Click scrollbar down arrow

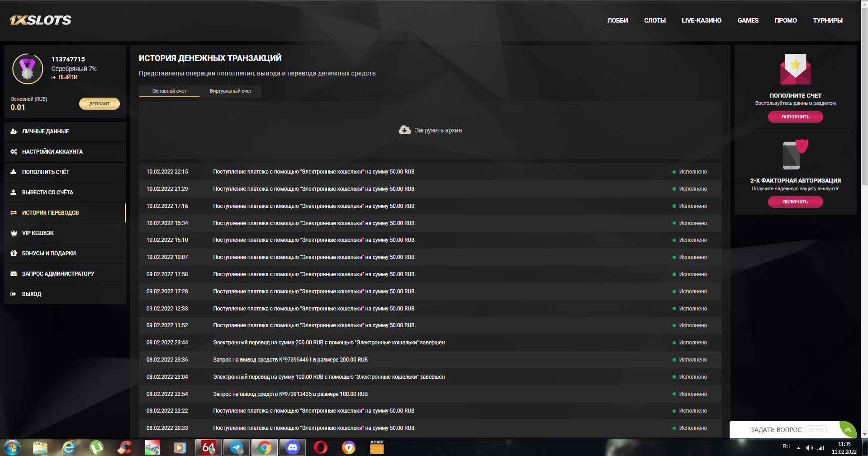point(864,434)
